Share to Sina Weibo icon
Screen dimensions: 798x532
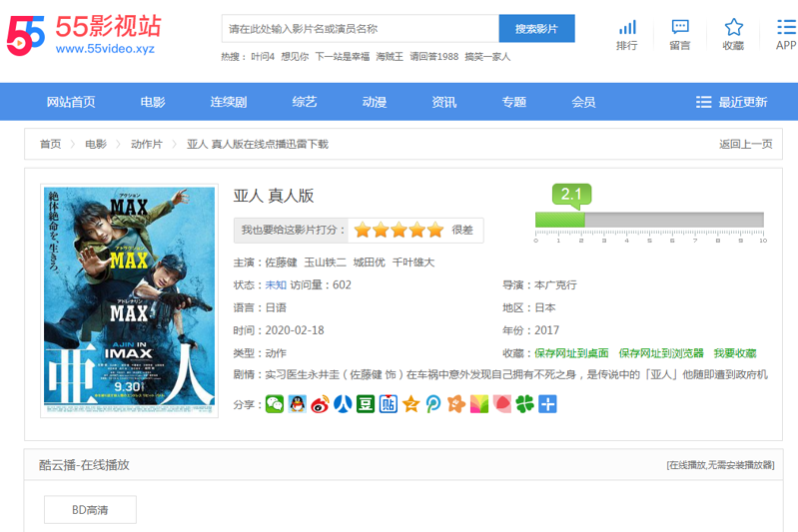tap(321, 404)
